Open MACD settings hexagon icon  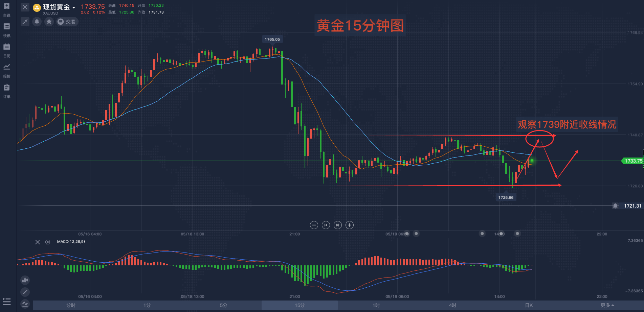coord(48,242)
